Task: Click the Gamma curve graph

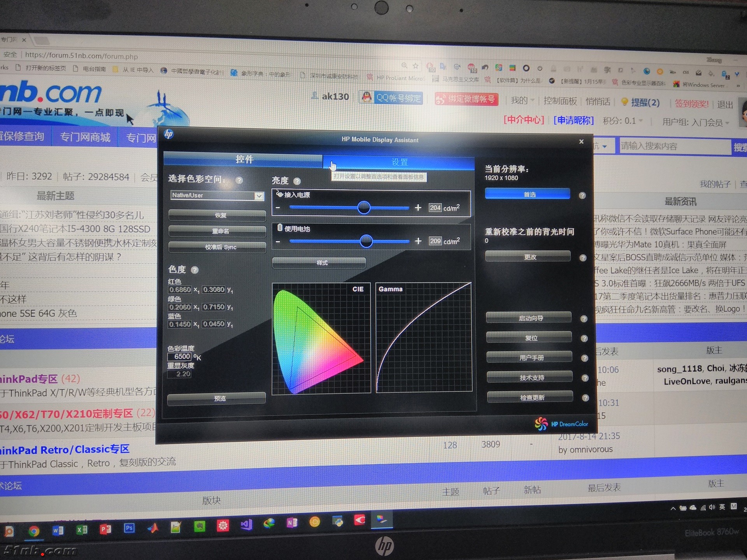Action: pyautogui.click(x=424, y=337)
